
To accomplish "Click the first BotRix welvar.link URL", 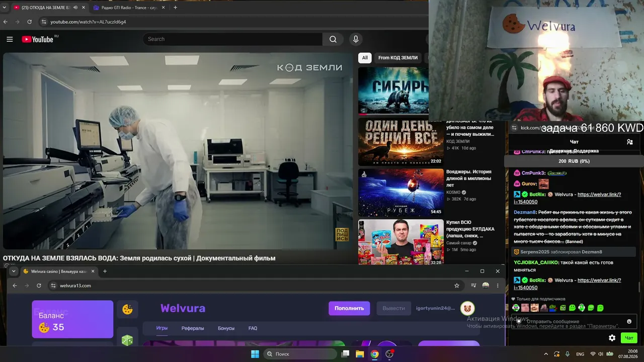I will (567, 198).
